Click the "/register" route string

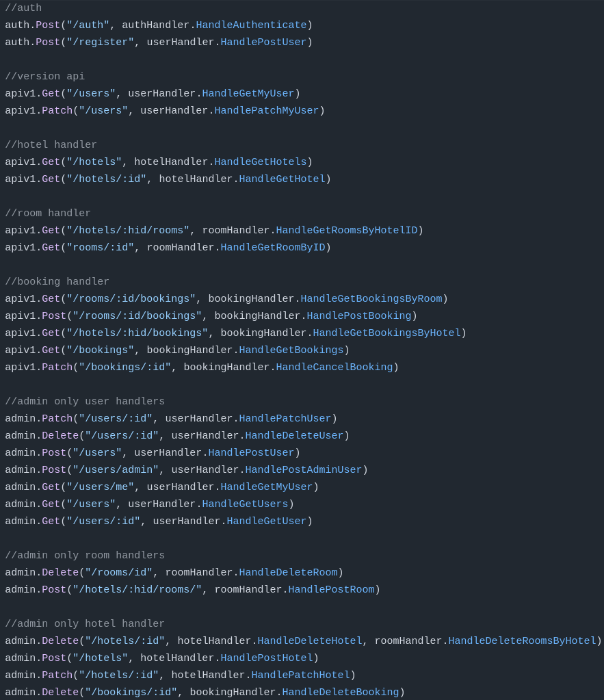[x=100, y=42]
